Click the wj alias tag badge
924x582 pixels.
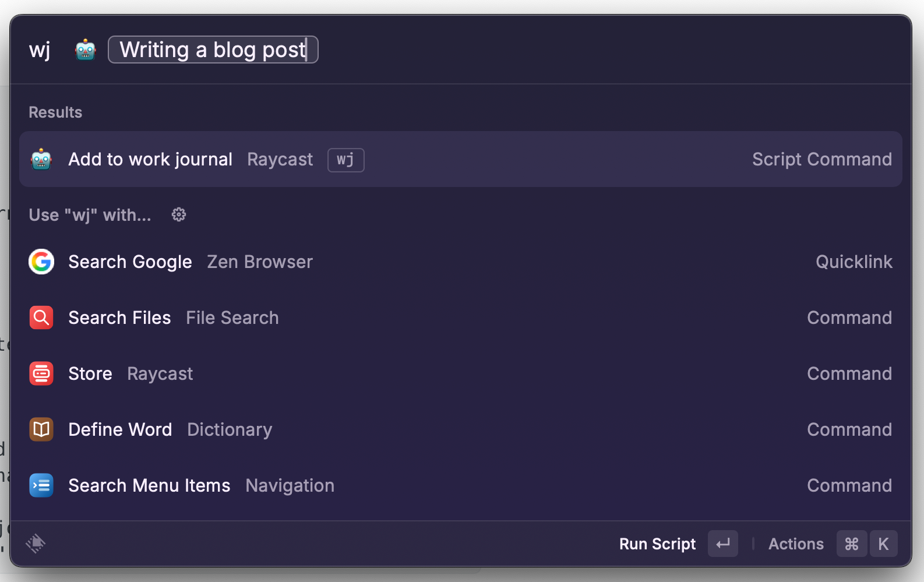click(x=346, y=160)
